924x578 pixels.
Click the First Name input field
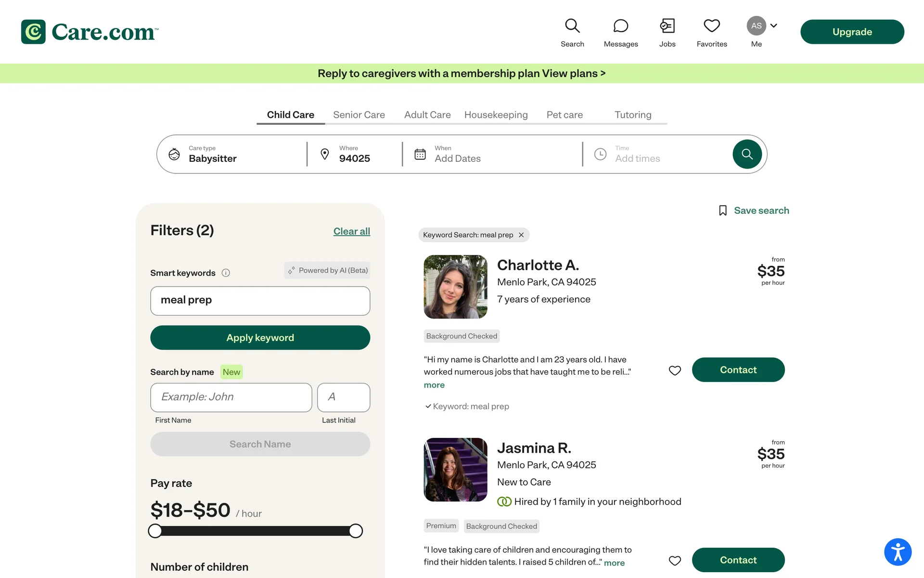coord(231,397)
